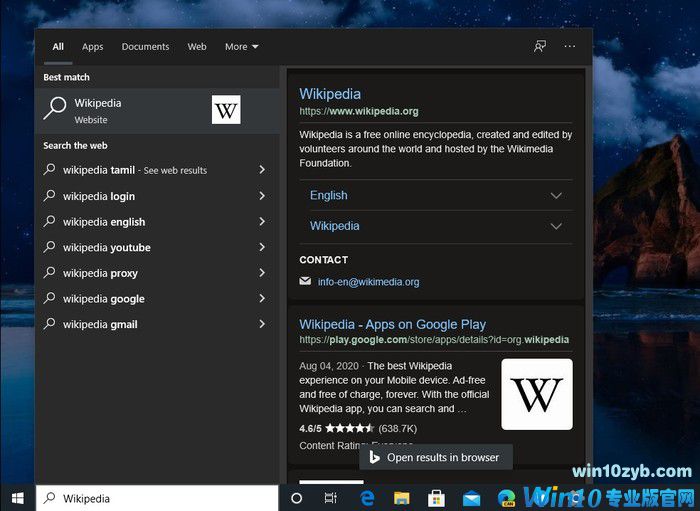
Task: Open the Mail app from taskbar
Action: (471, 498)
